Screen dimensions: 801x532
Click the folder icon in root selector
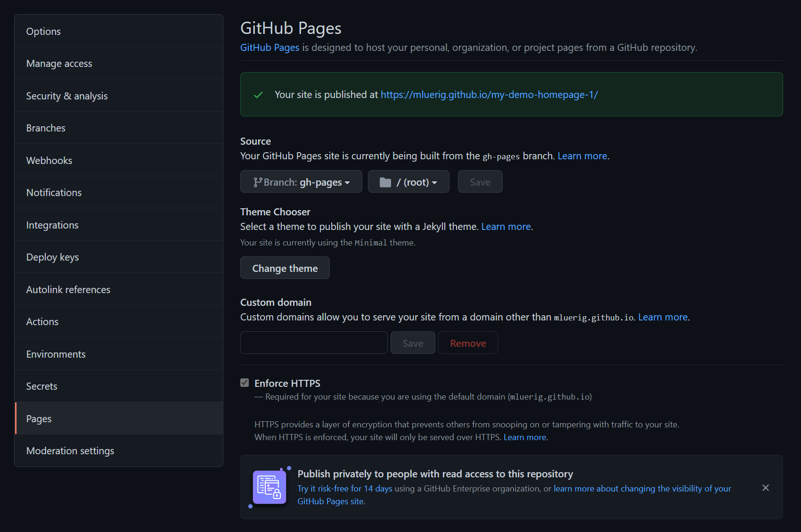point(385,182)
